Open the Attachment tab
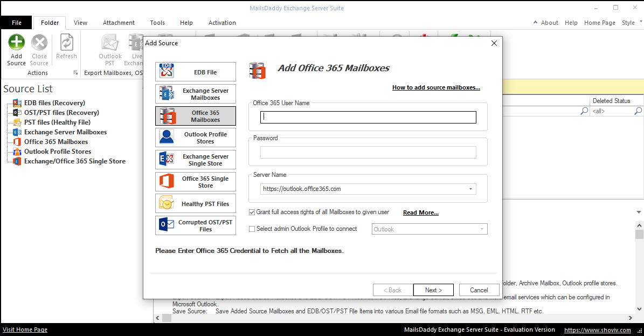This screenshot has width=644, height=336. click(x=119, y=23)
